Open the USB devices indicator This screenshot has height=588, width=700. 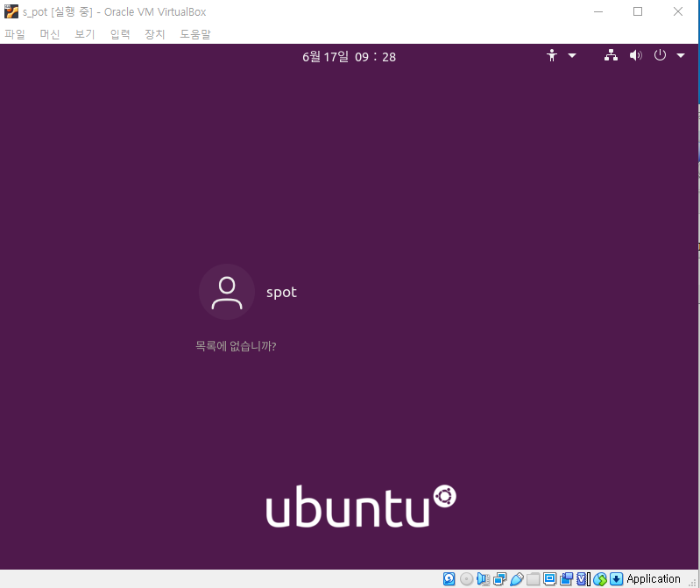[x=517, y=579]
